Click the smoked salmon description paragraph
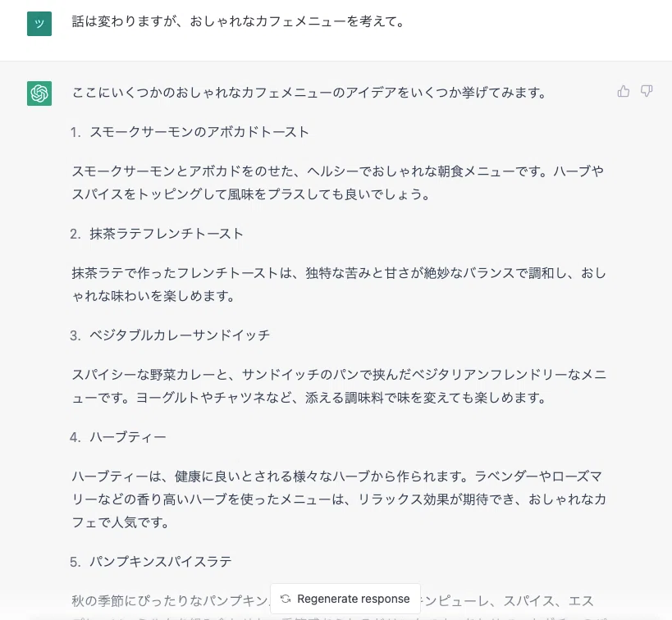Screen dimensions: 672x620 click(338, 183)
